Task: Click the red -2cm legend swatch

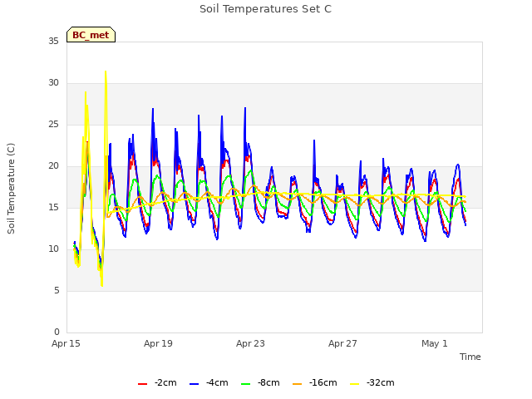Action: (142, 384)
